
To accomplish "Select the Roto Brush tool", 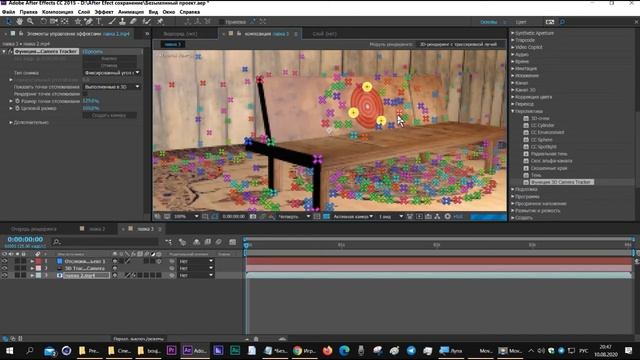I will pos(147,21).
